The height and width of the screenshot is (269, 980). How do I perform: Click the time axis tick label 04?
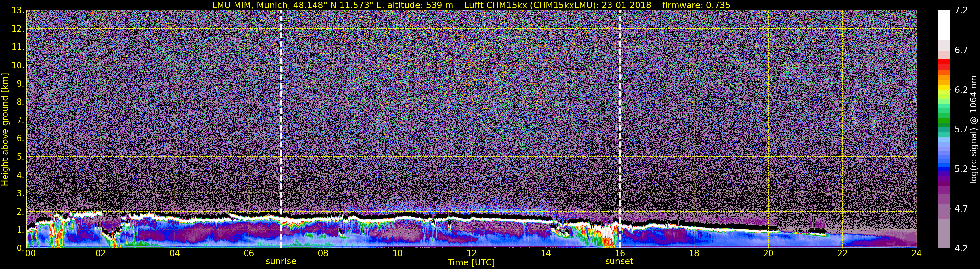tap(175, 253)
